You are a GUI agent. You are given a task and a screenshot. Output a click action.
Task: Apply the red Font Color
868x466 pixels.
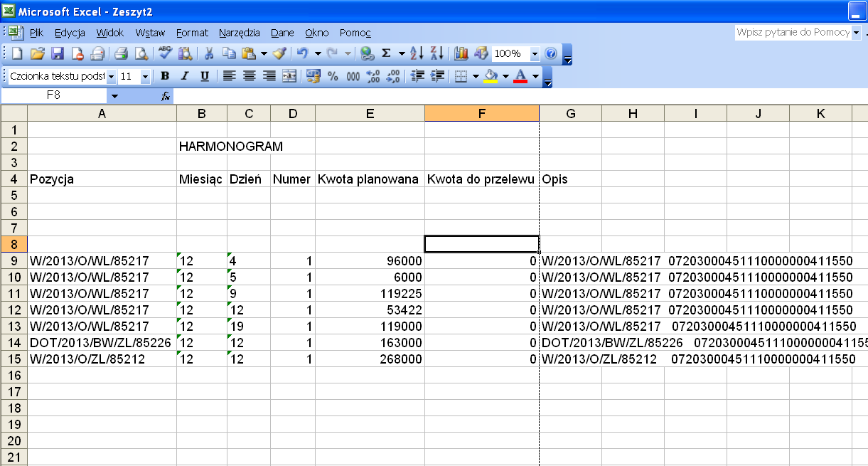tap(520, 76)
